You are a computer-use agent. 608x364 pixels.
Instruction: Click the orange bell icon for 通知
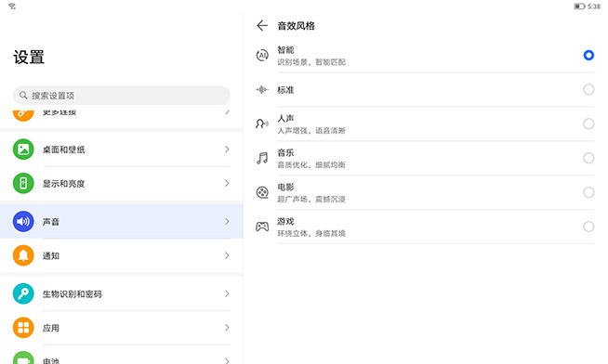[x=23, y=255]
